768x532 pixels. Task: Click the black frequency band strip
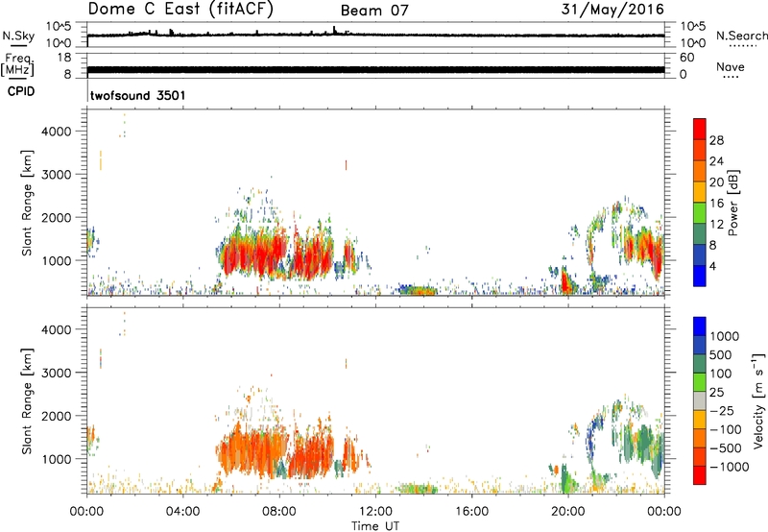[375, 70]
